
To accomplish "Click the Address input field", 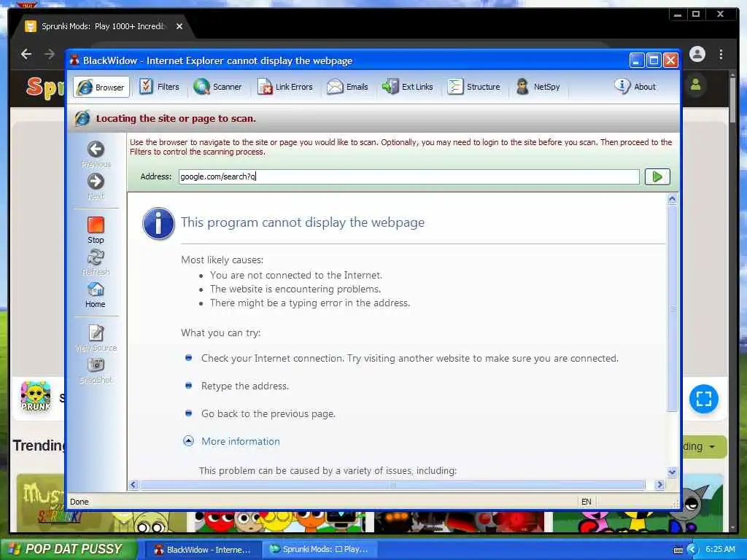I will (x=409, y=176).
